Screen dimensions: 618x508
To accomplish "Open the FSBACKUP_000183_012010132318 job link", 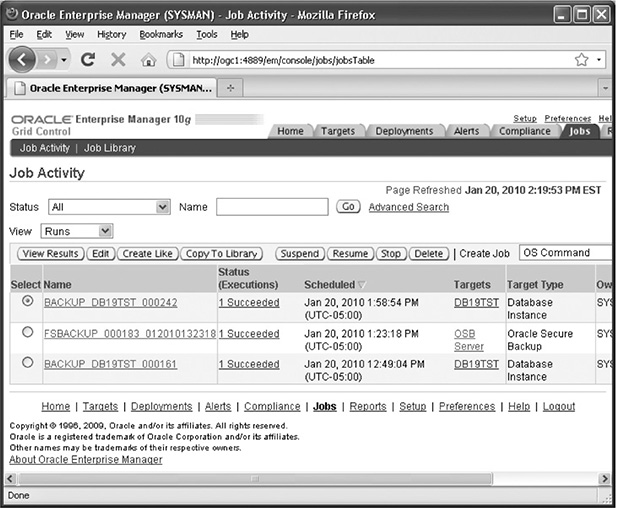I will 130,333.
